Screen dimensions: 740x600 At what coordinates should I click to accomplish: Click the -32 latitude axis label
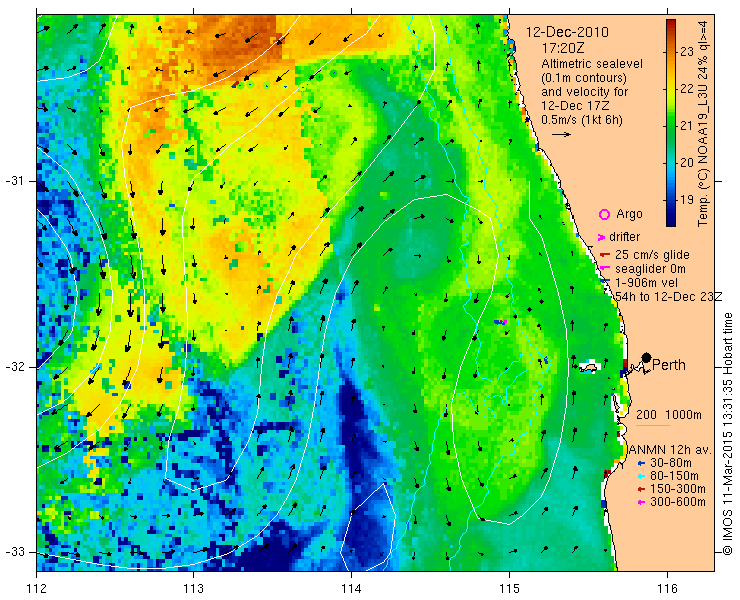(x=15, y=367)
